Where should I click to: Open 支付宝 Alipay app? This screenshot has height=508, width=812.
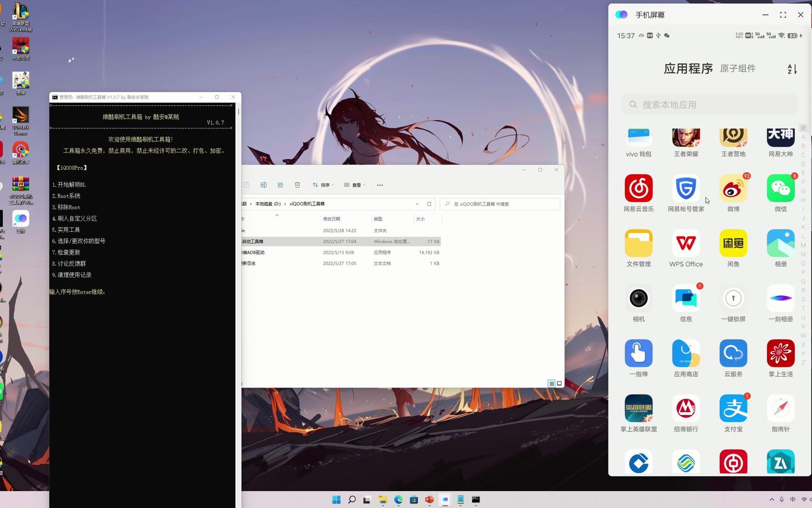coord(733,408)
